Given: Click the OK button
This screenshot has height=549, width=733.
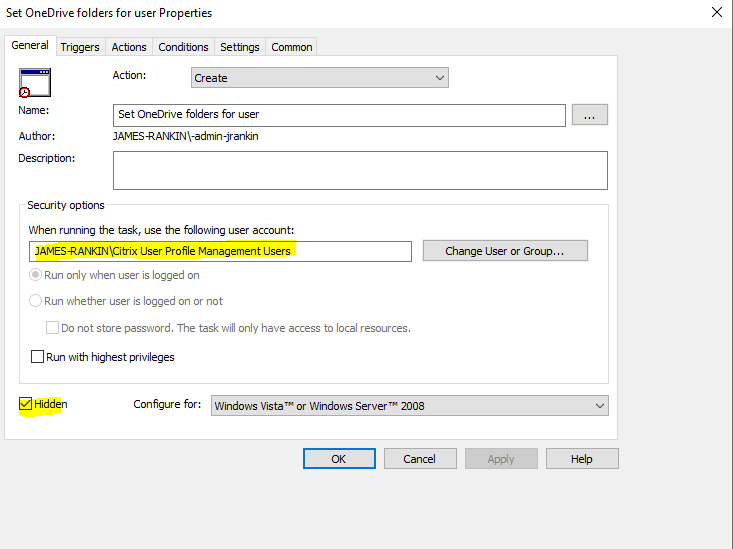Looking at the screenshot, I should (339, 459).
